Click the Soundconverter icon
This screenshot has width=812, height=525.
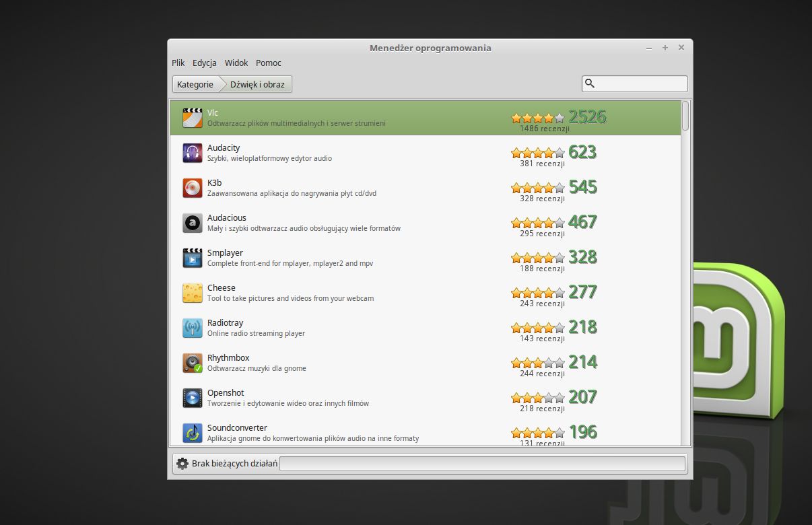coord(193,433)
